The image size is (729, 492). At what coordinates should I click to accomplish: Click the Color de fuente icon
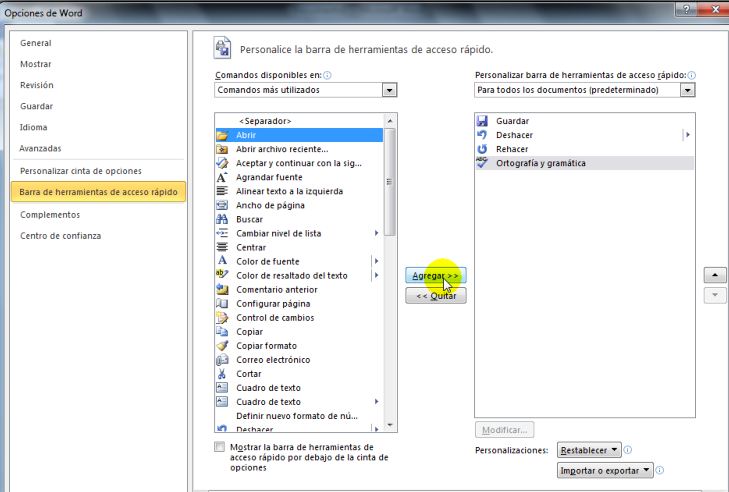(222, 261)
